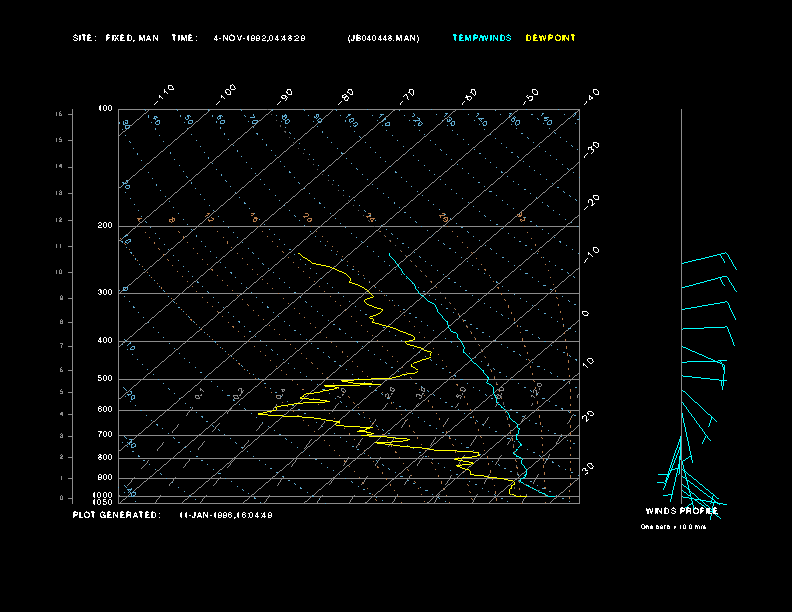Click the (JB040448.MAN) filename text

[x=383, y=38]
